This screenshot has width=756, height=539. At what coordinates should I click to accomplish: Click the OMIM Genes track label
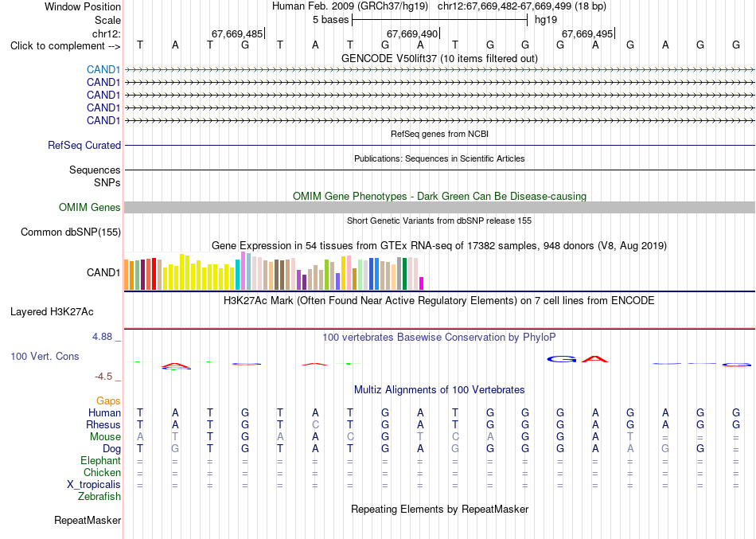tap(90, 208)
